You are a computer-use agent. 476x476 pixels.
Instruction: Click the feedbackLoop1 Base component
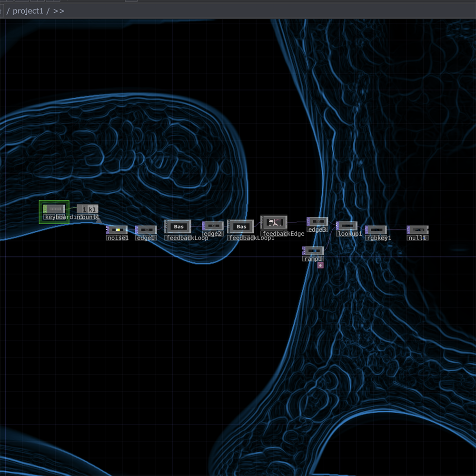(241, 227)
